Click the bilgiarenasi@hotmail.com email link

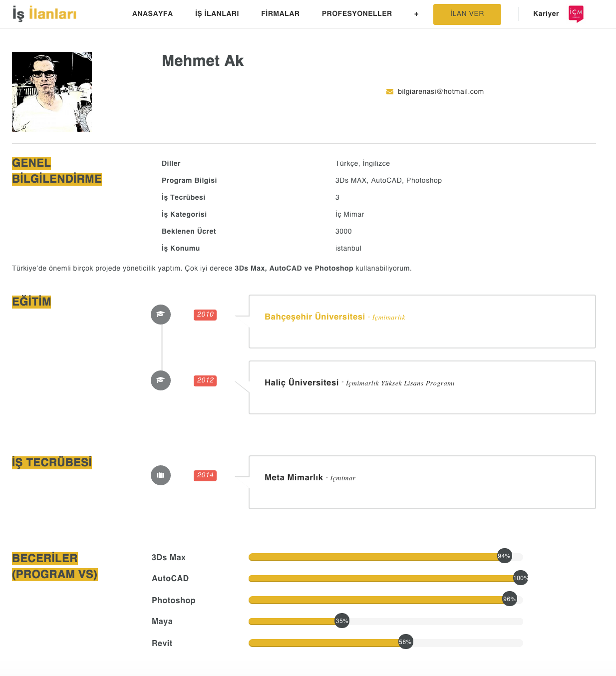[x=441, y=91]
